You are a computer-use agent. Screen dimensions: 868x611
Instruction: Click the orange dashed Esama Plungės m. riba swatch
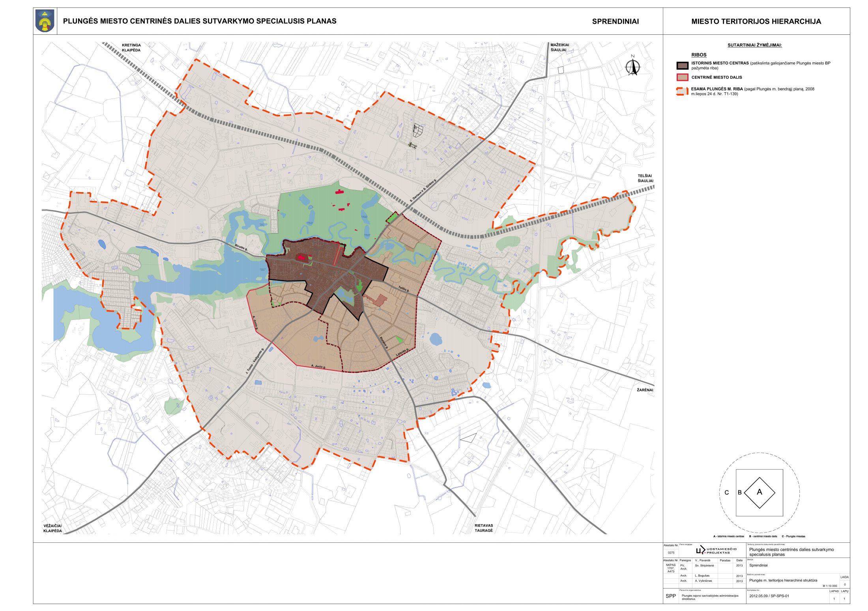682,92
